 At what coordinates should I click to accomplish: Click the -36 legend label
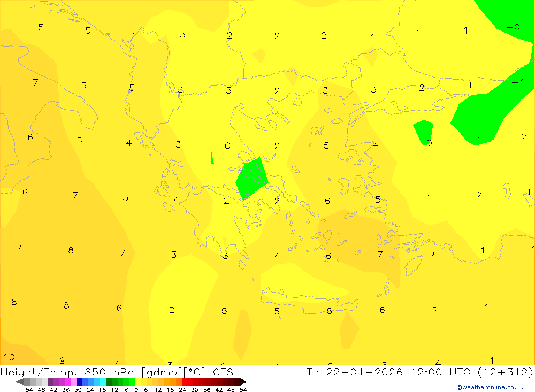point(64,390)
